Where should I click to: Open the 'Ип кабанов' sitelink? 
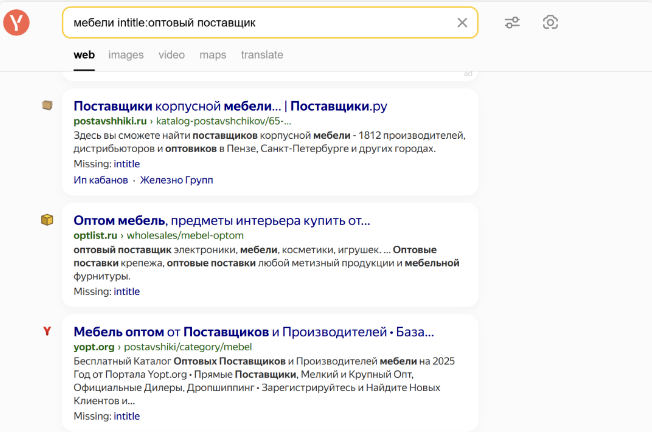[x=101, y=180]
